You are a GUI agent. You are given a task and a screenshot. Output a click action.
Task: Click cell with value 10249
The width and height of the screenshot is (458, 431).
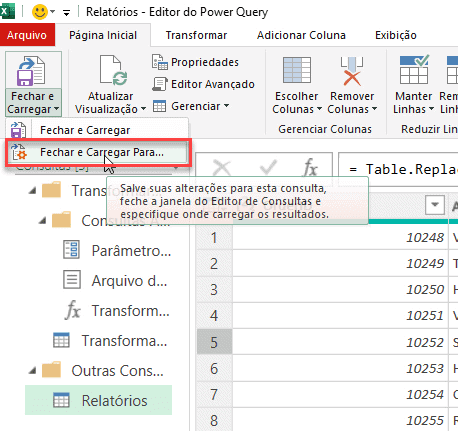pyautogui.click(x=340, y=263)
